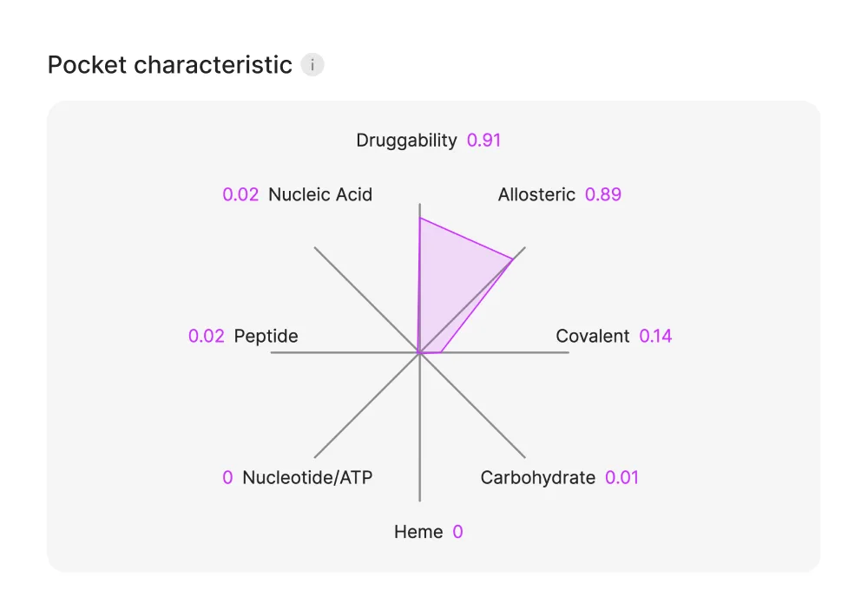Click the Pocket characteristic heading
This screenshot has width=868, height=616.
(x=170, y=65)
